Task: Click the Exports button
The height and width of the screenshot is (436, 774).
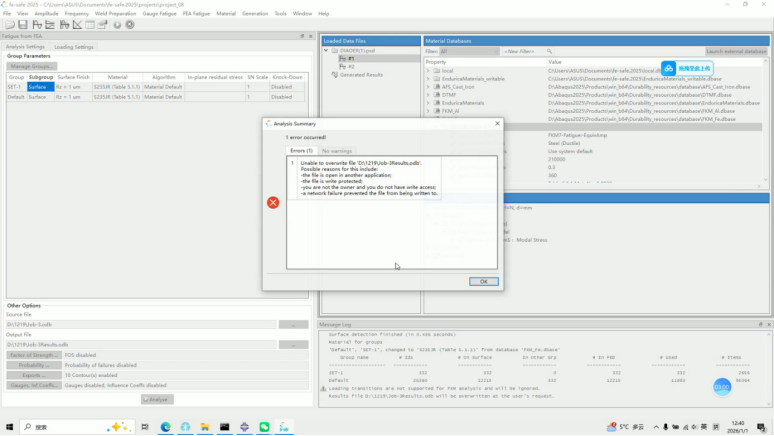Action: coord(34,375)
